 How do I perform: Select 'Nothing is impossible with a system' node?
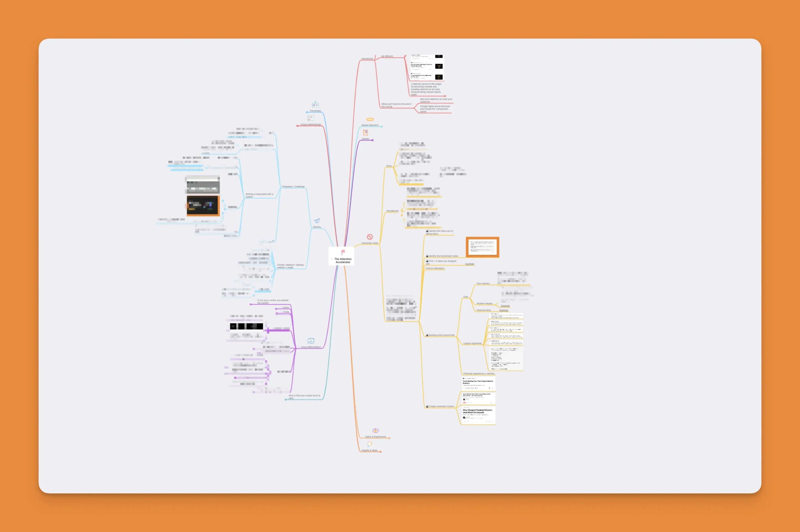[259, 196]
